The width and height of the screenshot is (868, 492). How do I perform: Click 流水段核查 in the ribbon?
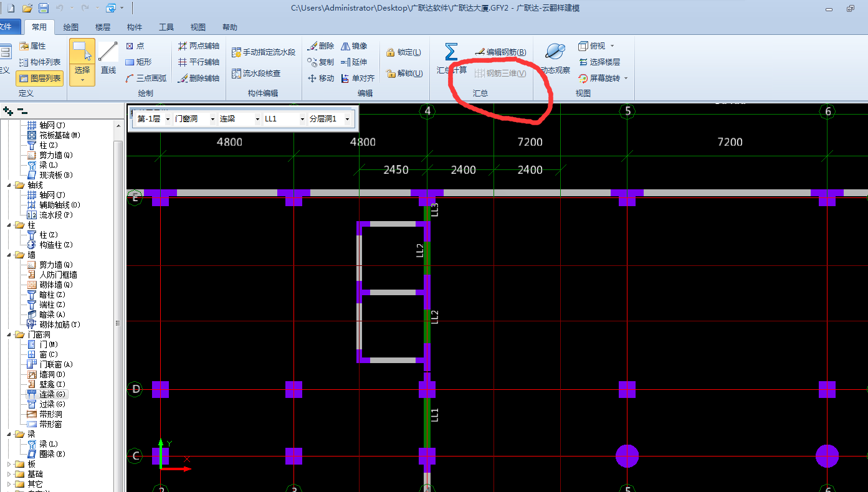click(x=256, y=73)
